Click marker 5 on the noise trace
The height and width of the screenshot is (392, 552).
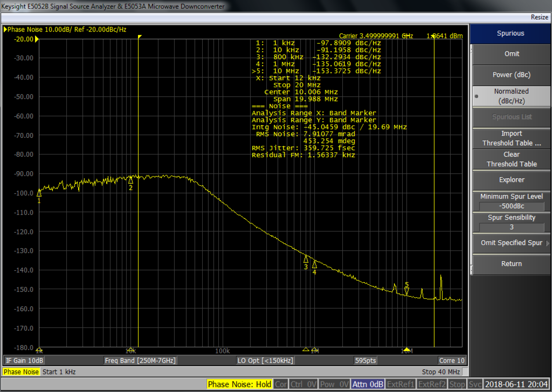pos(407,288)
